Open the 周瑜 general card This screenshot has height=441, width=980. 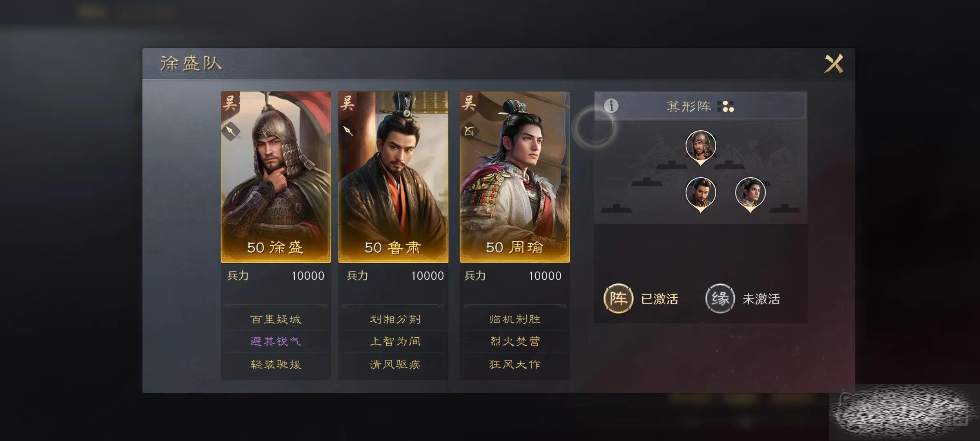[x=514, y=177]
